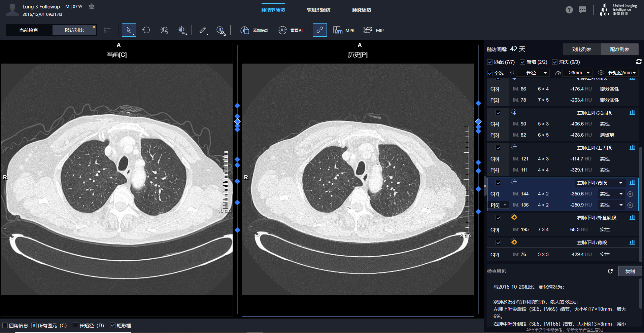Toggle the 匹配 (7/7) checkbox
Screen dimensions: 644x333
490,62
